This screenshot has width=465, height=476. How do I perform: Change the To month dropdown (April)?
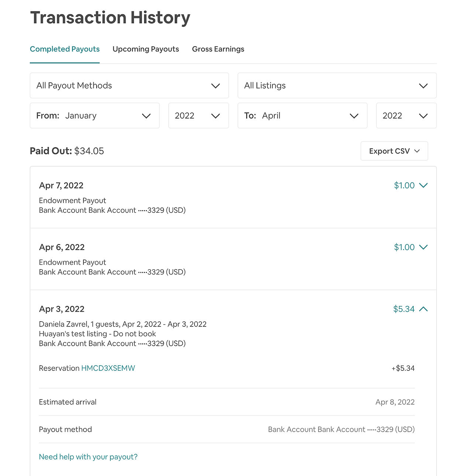click(302, 116)
